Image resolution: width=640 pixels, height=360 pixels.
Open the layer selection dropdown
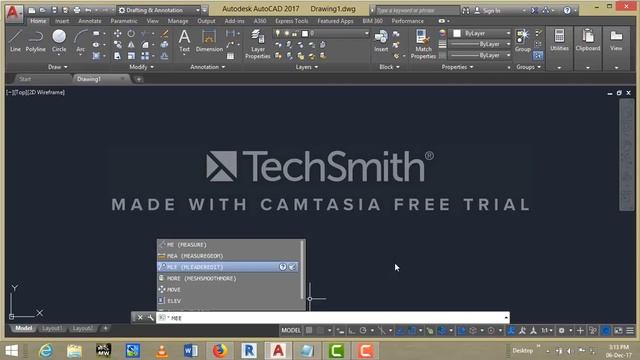322,33
